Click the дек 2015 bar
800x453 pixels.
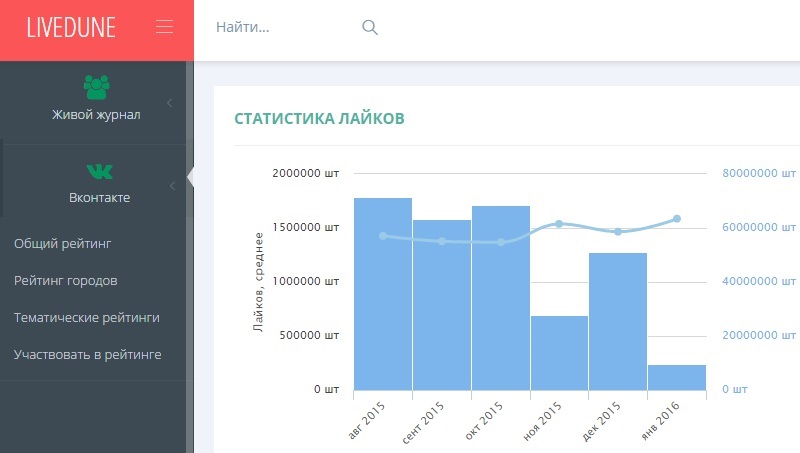[618, 321]
